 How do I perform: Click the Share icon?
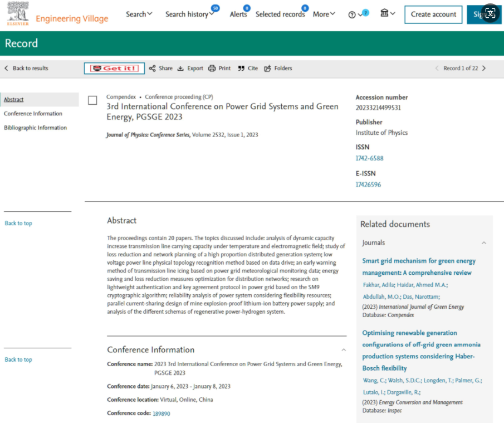click(x=153, y=68)
